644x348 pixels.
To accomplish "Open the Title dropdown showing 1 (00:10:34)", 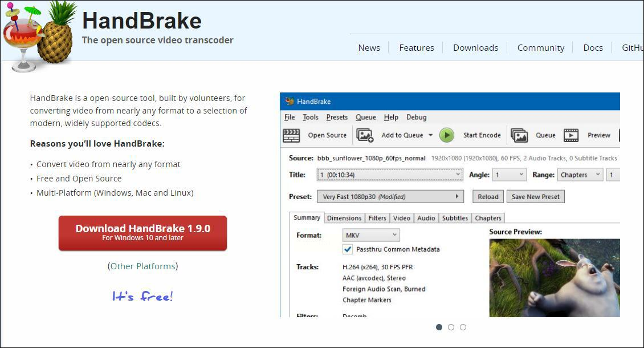I will 389,175.
